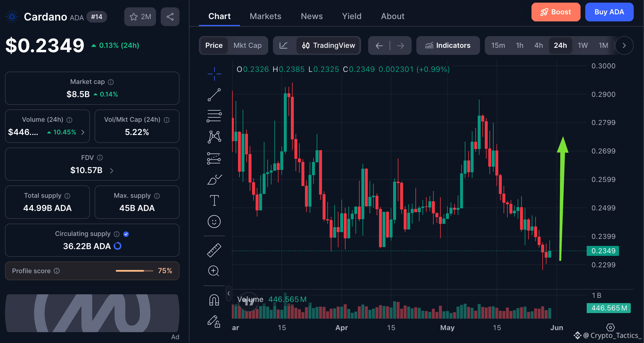
Task: Click the Buy ADA button
Action: (x=609, y=12)
